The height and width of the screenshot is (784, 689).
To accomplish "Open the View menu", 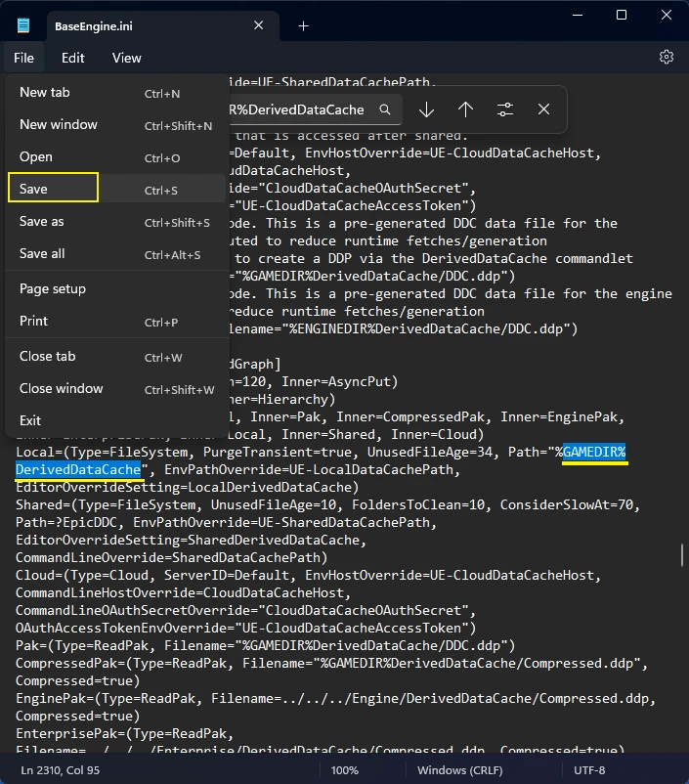I will pos(126,58).
